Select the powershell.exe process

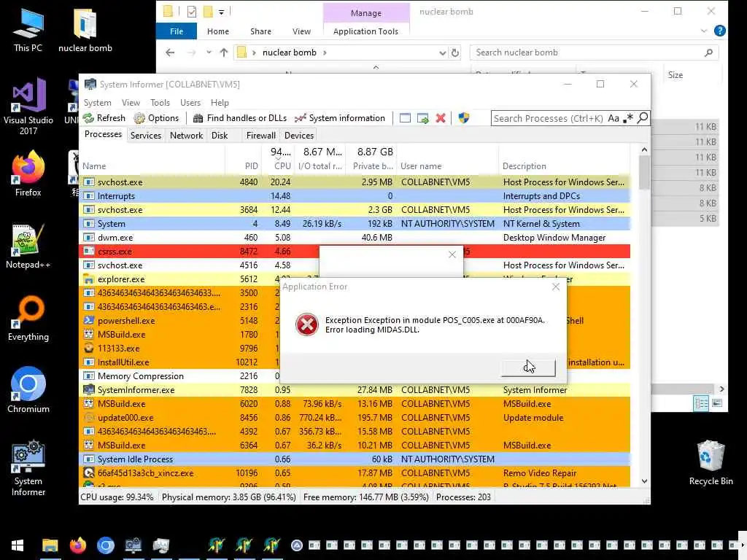click(x=179, y=321)
